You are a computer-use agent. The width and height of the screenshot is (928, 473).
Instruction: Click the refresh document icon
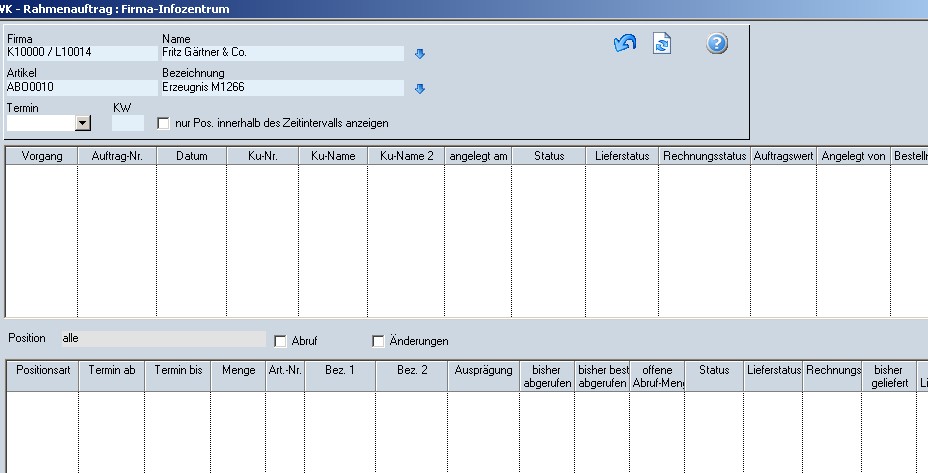pyautogui.click(x=662, y=44)
